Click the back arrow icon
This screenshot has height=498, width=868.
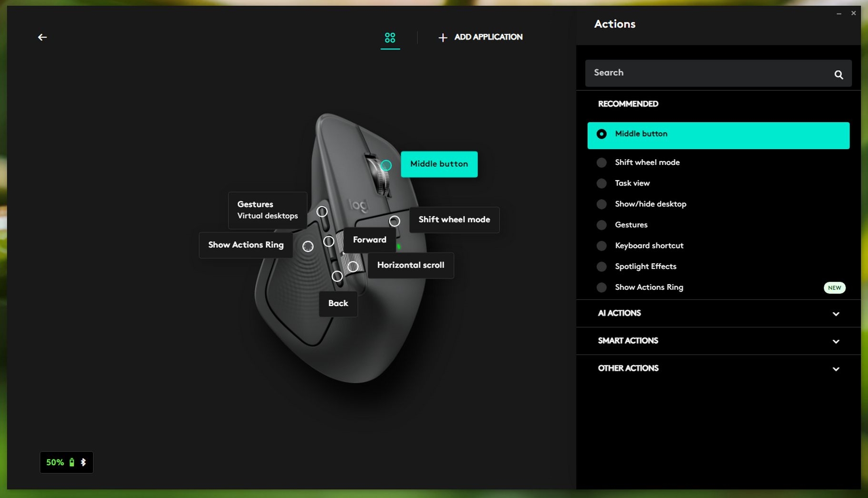(x=42, y=37)
